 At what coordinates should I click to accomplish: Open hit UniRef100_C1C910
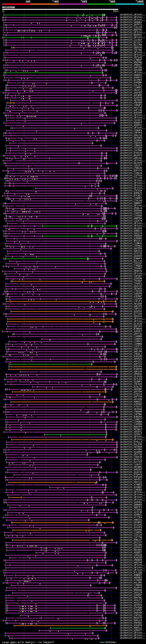pos(131,40)
